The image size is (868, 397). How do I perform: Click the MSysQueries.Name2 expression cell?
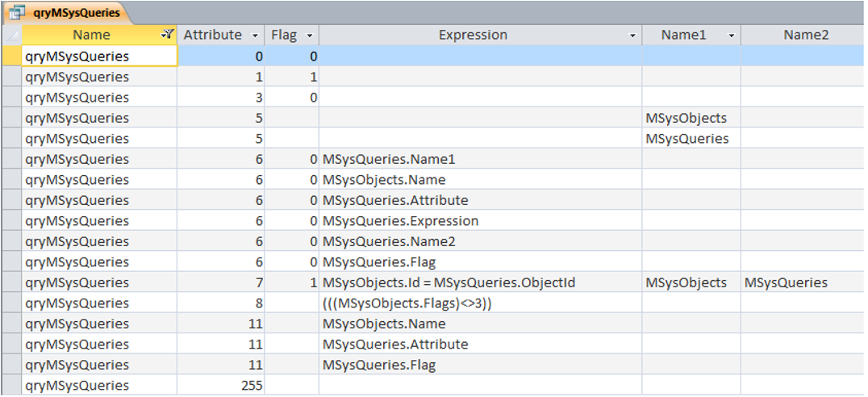(x=481, y=241)
